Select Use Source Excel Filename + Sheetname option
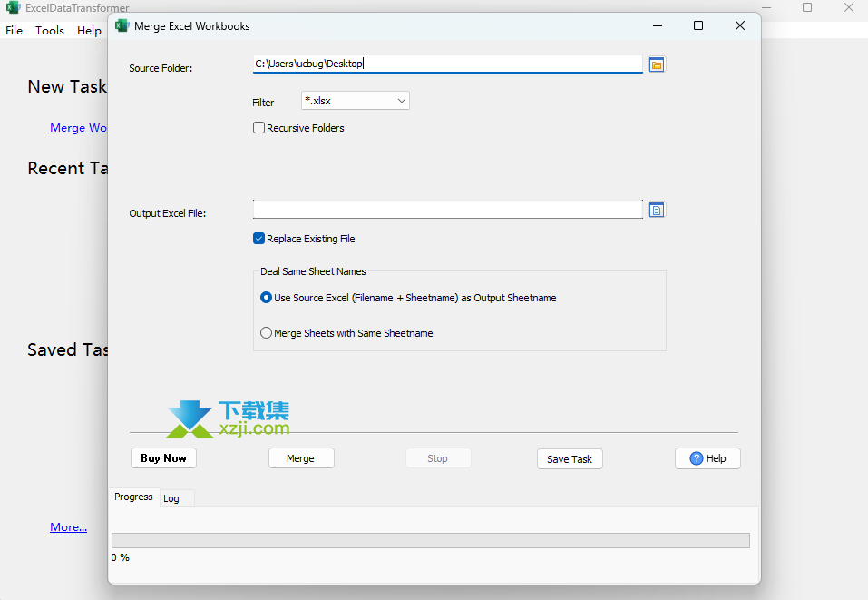The height and width of the screenshot is (600, 868). pyautogui.click(x=267, y=298)
